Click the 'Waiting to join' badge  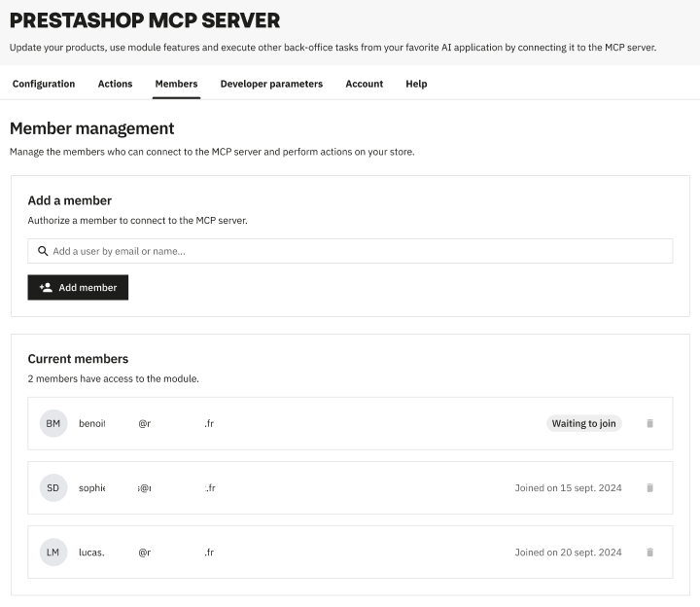tap(583, 423)
